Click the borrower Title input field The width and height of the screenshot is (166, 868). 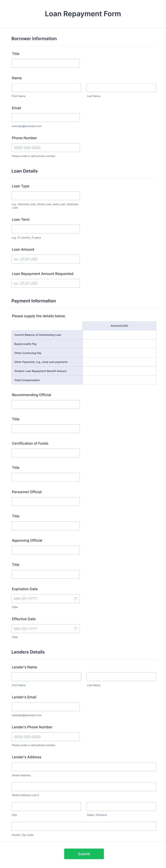[45, 63]
